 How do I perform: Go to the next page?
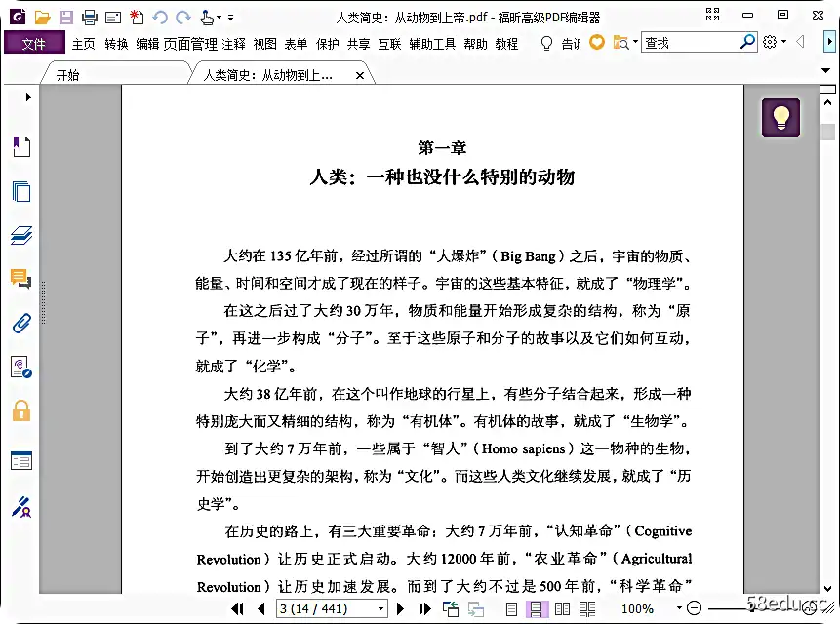pos(400,608)
